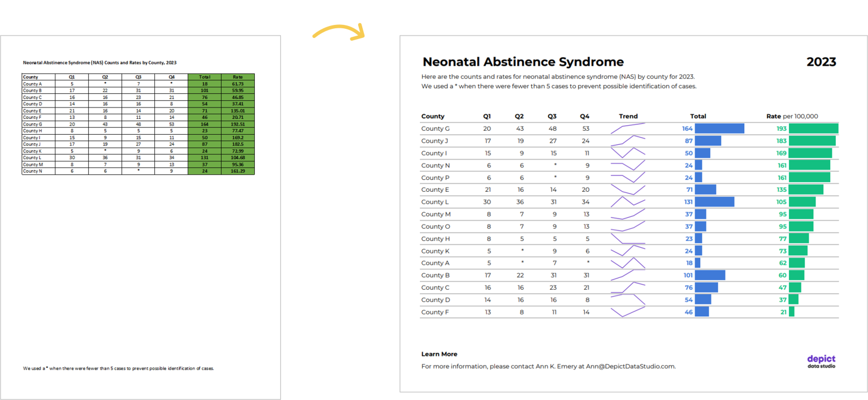Screen dimensions: 868x400
Task: Select County N's trend sparkline
Action: pos(628,165)
